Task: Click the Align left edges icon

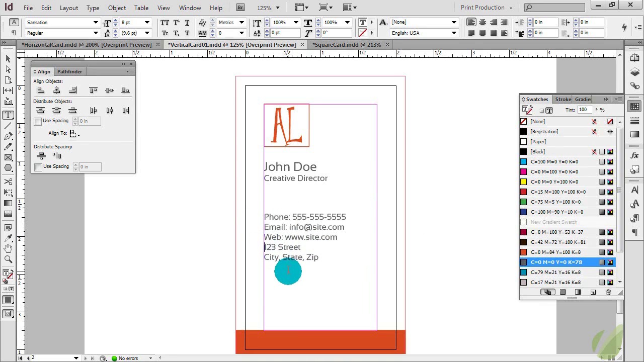Action: [41, 90]
